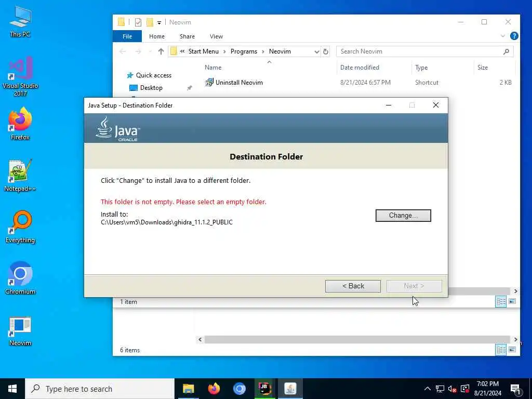Viewport: 532px width, 399px height.
Task: Click the Change... button in Java Setup
Action: (403, 216)
